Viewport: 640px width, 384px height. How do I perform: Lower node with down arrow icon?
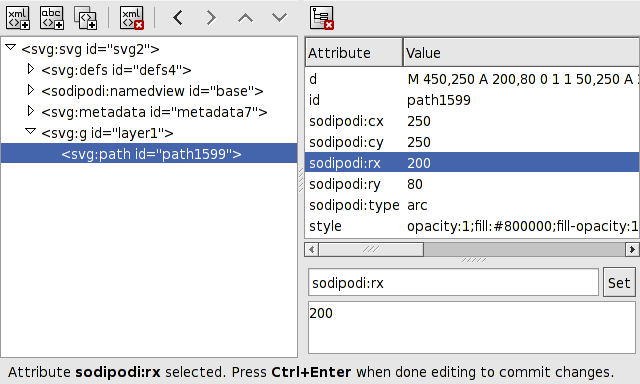[x=280, y=18]
